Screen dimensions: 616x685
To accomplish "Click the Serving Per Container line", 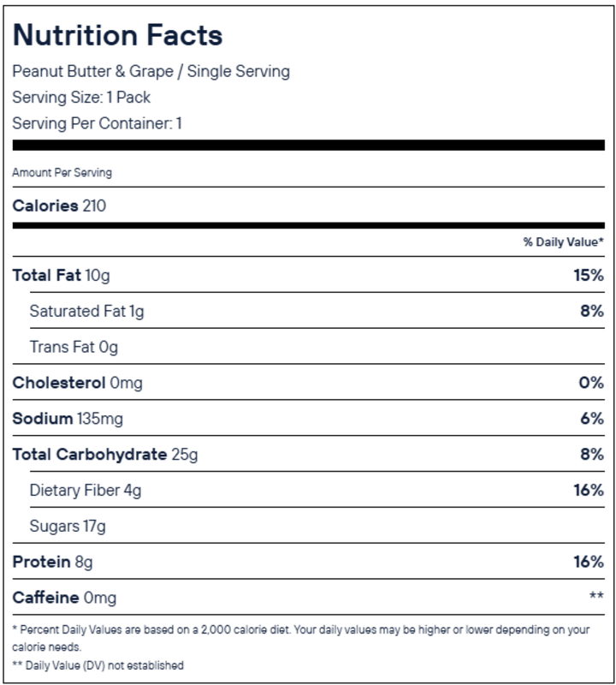I will point(97,123).
